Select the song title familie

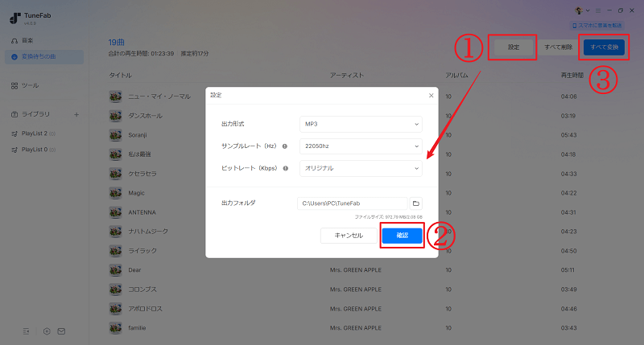point(137,328)
